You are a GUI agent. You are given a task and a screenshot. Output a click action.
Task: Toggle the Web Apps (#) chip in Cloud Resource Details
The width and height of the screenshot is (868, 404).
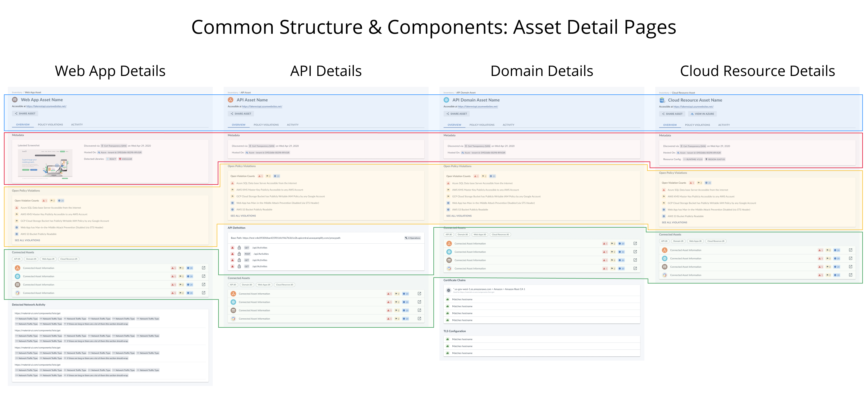(x=695, y=241)
